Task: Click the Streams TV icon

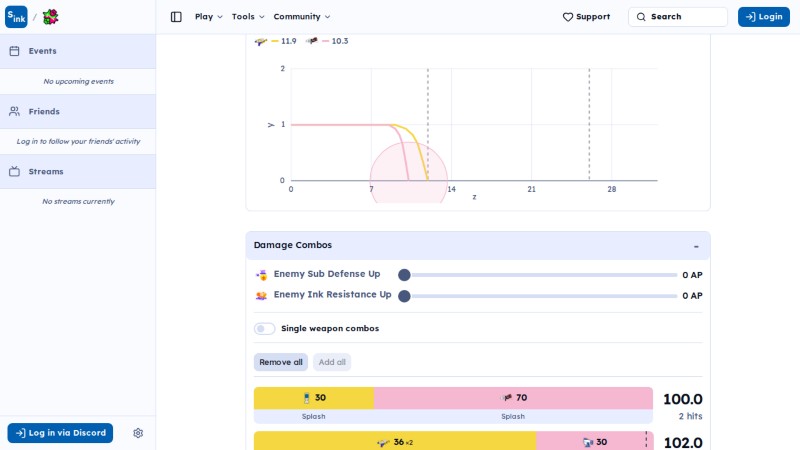Action: pos(14,171)
